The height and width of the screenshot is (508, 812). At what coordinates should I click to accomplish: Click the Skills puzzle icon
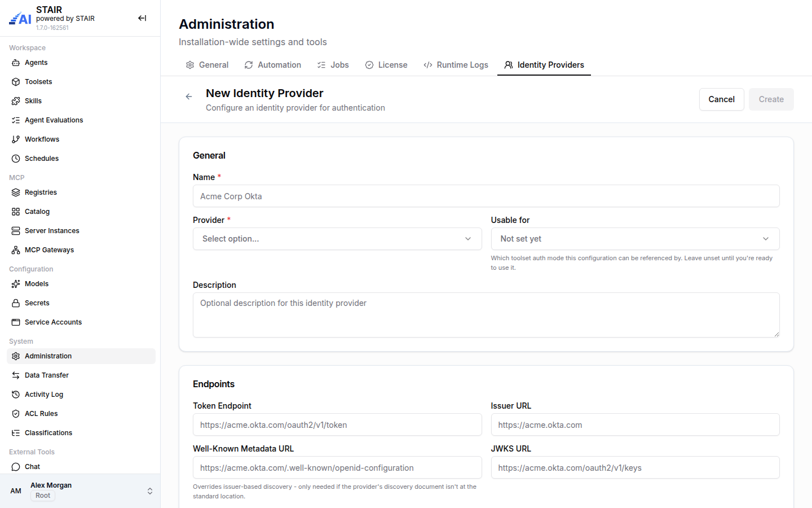pyautogui.click(x=16, y=101)
